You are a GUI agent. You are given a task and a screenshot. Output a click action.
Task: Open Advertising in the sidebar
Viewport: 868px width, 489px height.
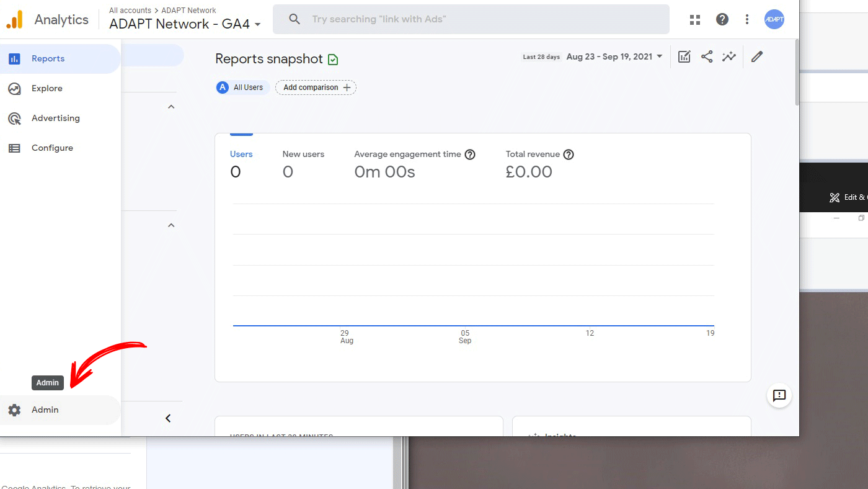[60, 119]
